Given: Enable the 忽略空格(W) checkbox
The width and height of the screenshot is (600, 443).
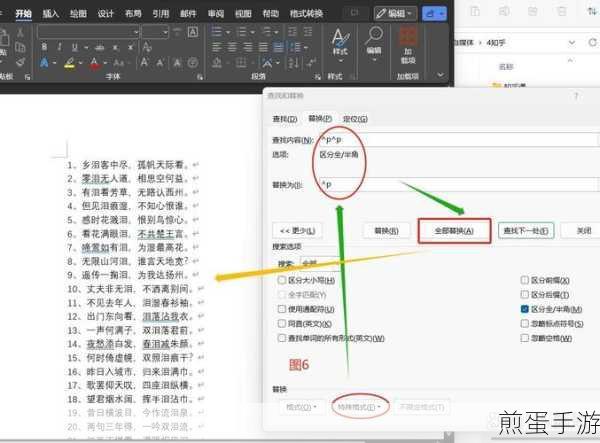Looking at the screenshot, I should click(525, 338).
